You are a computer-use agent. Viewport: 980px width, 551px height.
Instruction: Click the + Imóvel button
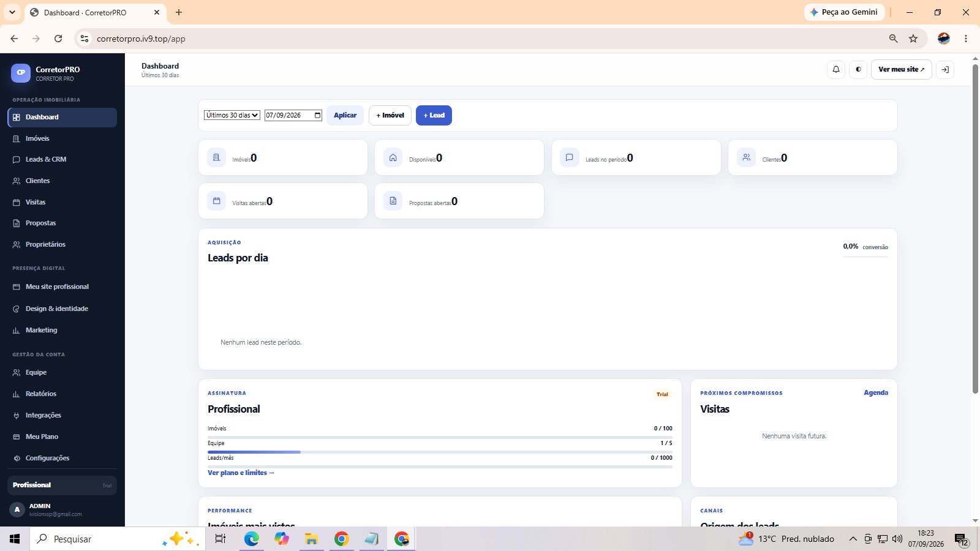pos(390,115)
